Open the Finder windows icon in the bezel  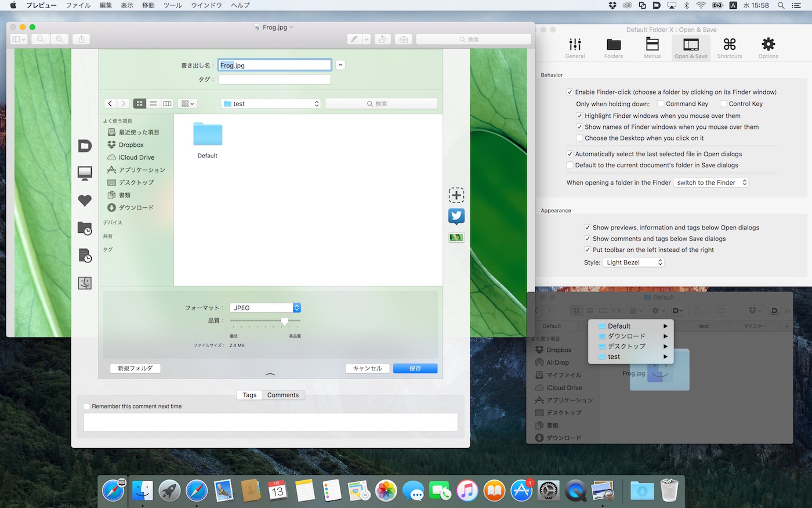coord(85,283)
